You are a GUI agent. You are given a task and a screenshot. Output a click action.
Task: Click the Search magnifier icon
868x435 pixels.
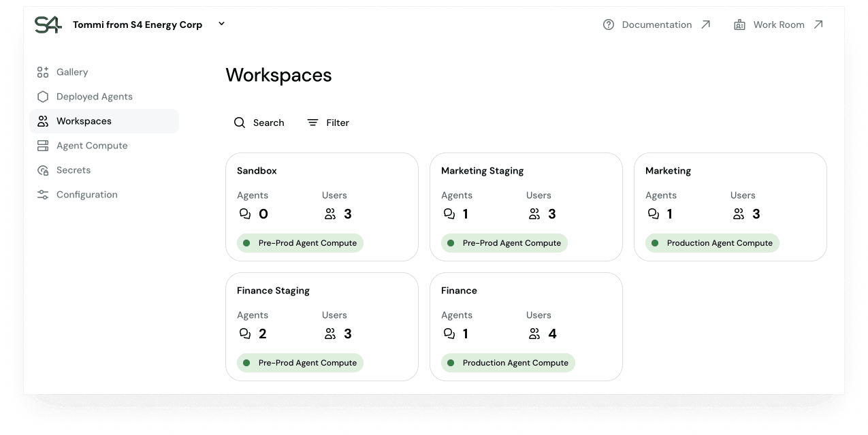[240, 123]
